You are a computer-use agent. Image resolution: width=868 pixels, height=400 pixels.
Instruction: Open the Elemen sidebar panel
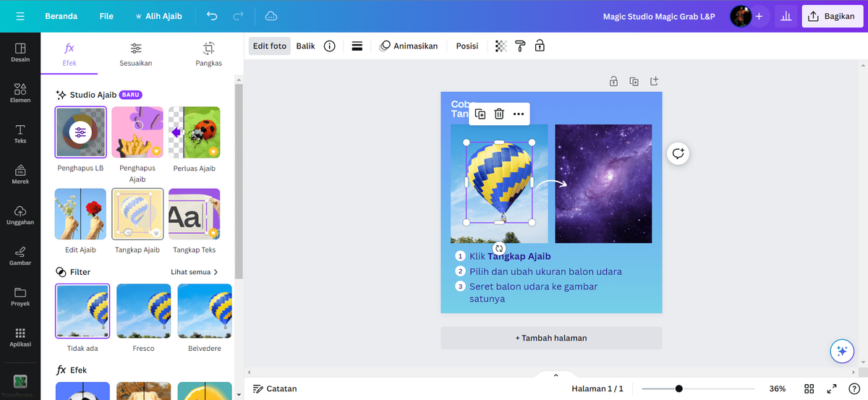point(20,93)
